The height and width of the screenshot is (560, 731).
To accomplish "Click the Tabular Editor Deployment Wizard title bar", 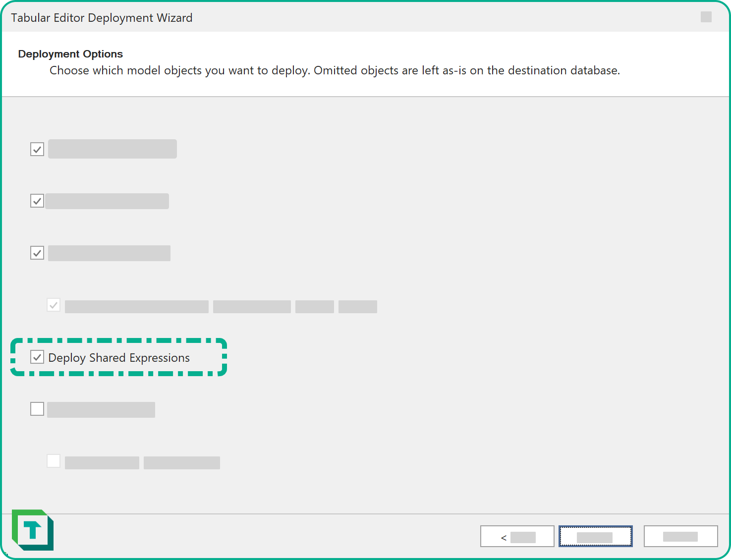I will (102, 17).
